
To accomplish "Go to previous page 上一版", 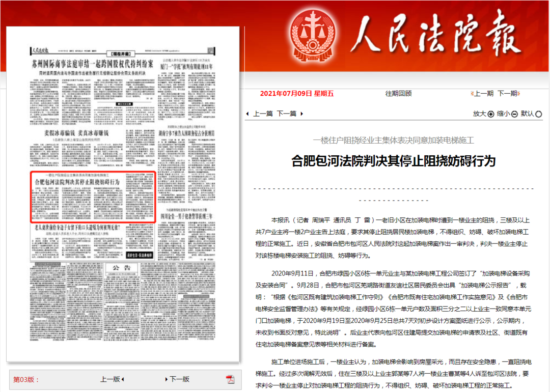I will click(x=110, y=379).
